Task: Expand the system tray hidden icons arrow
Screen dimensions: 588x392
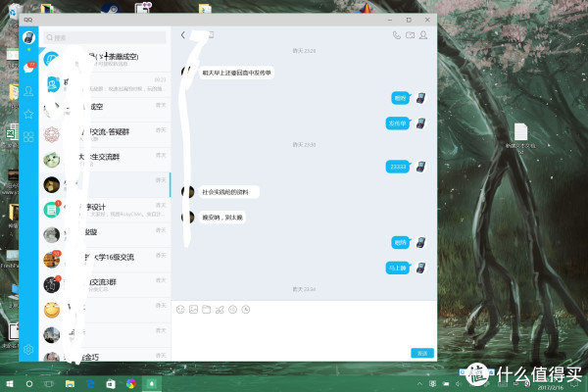Action: [419, 383]
